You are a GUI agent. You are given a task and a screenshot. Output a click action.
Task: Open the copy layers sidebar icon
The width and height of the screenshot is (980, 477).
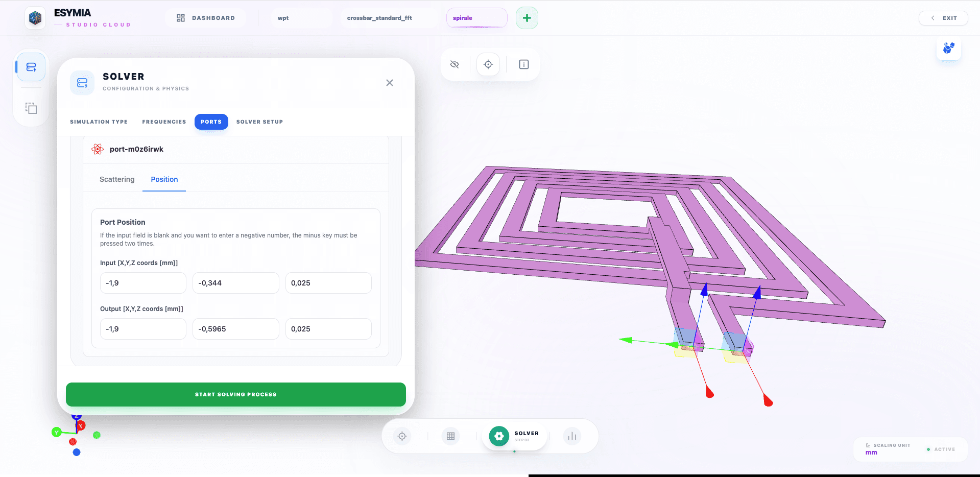point(31,108)
